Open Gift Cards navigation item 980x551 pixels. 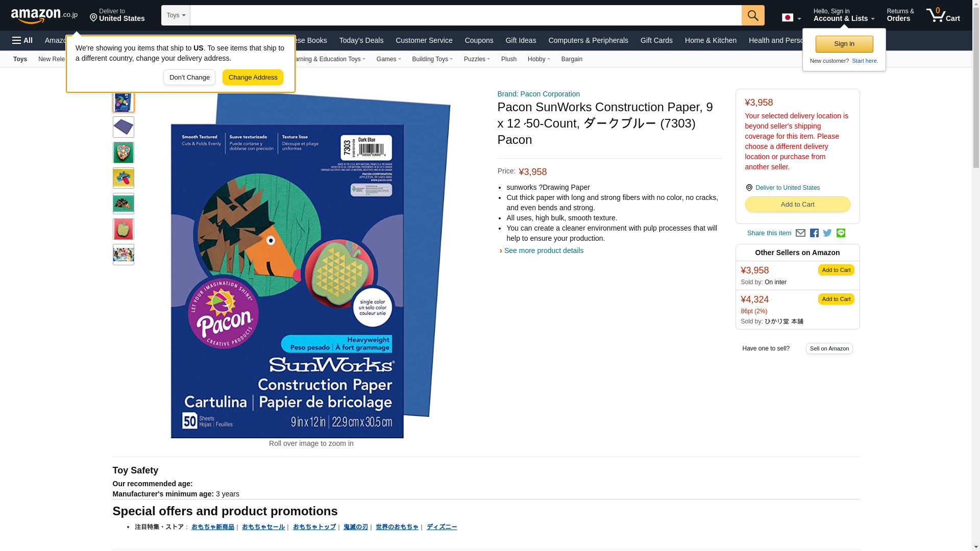click(x=656, y=40)
